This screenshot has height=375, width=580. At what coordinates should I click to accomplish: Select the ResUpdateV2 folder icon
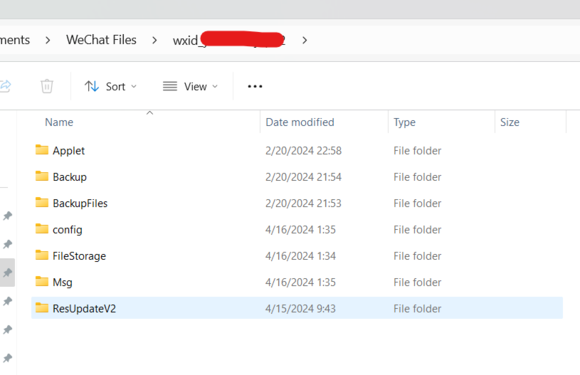coord(42,308)
